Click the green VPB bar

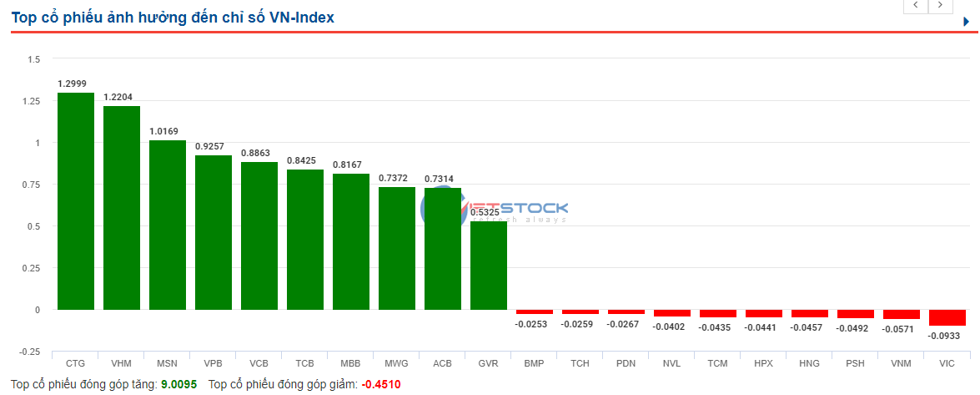[214, 232]
